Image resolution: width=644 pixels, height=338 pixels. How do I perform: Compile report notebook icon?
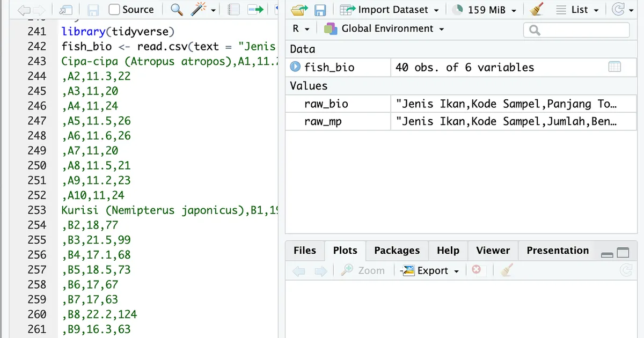click(233, 10)
